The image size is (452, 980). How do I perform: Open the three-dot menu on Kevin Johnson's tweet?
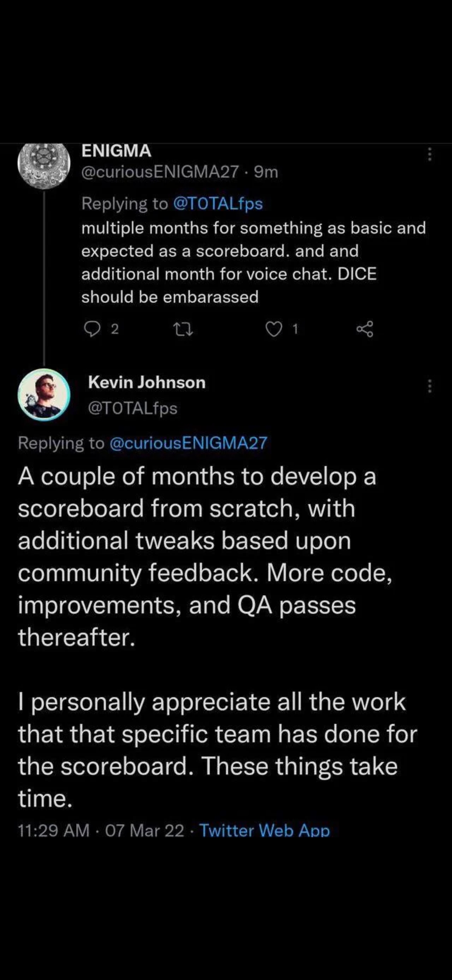pos(429,385)
